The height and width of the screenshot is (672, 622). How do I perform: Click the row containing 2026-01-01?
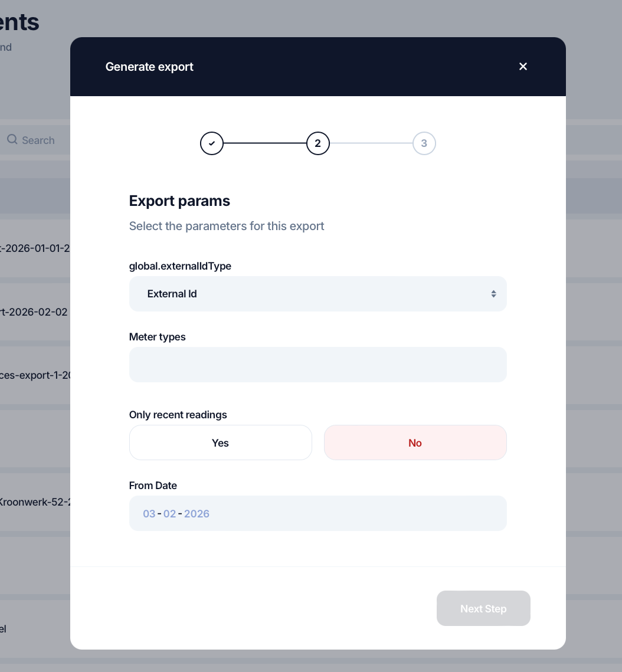35,248
